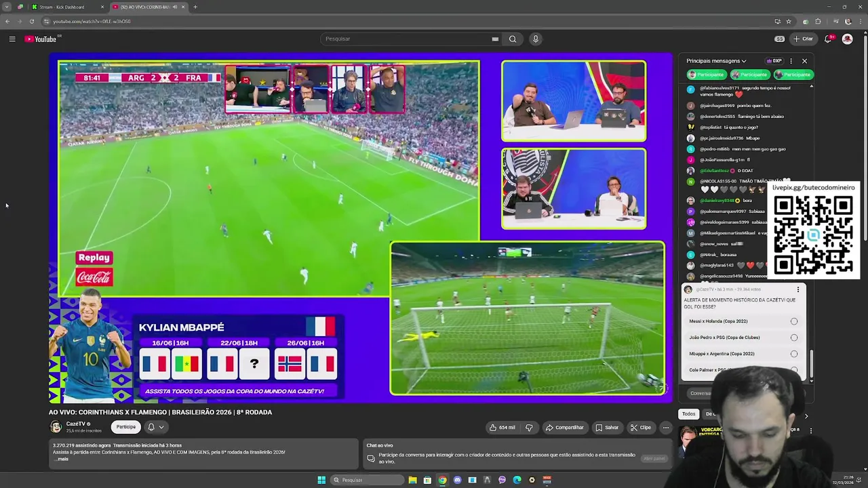Click the @fabianoalves3171 chat message username

tap(719, 88)
